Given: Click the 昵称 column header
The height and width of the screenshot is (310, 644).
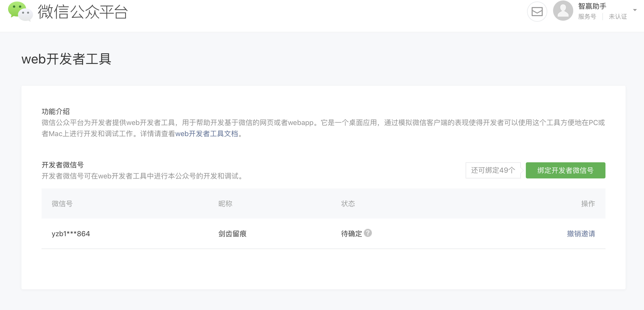Looking at the screenshot, I should coord(225,204).
